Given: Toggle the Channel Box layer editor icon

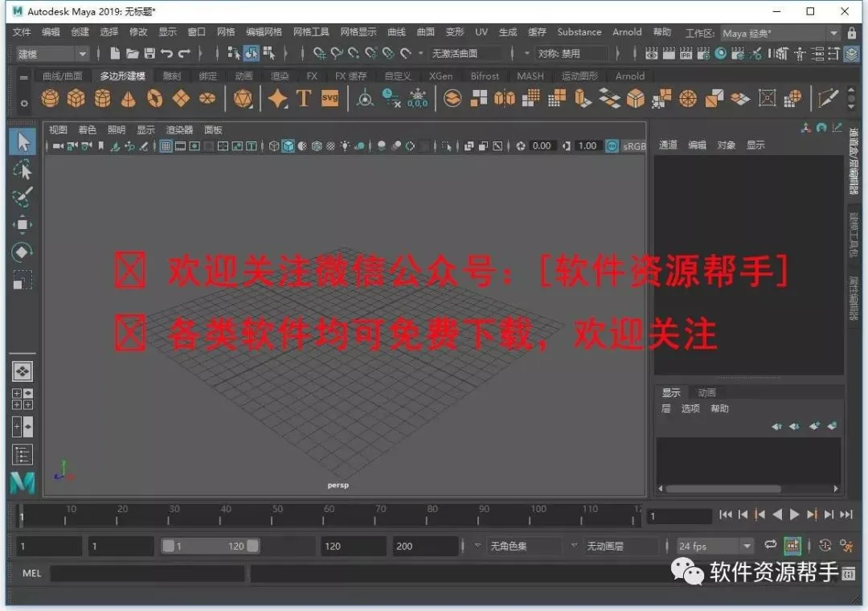Looking at the screenshot, I should [851, 54].
